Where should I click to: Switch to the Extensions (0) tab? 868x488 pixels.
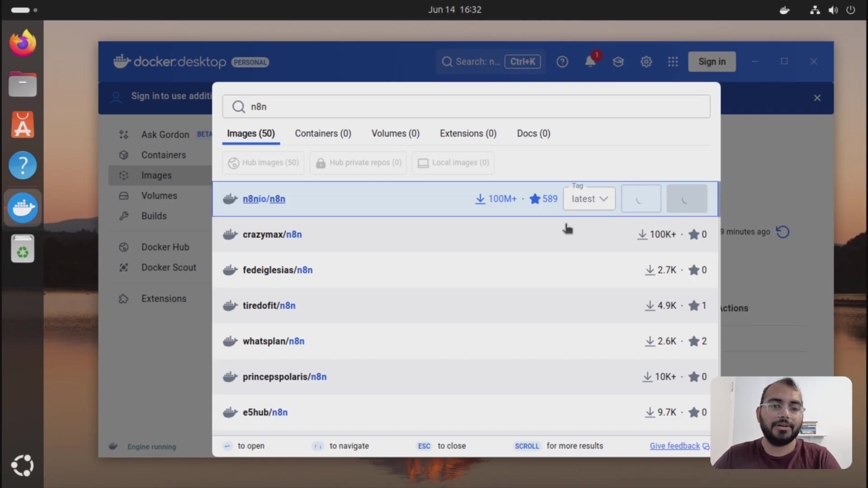click(x=468, y=134)
